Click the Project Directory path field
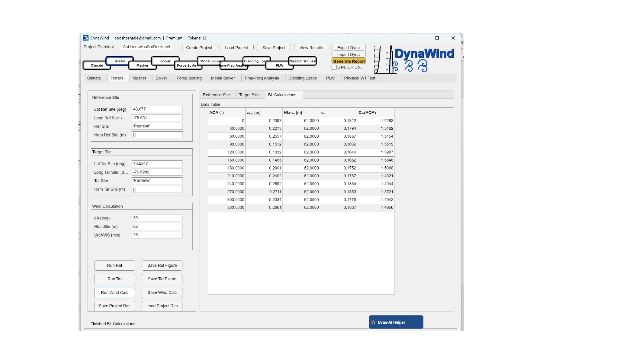 [146, 47]
